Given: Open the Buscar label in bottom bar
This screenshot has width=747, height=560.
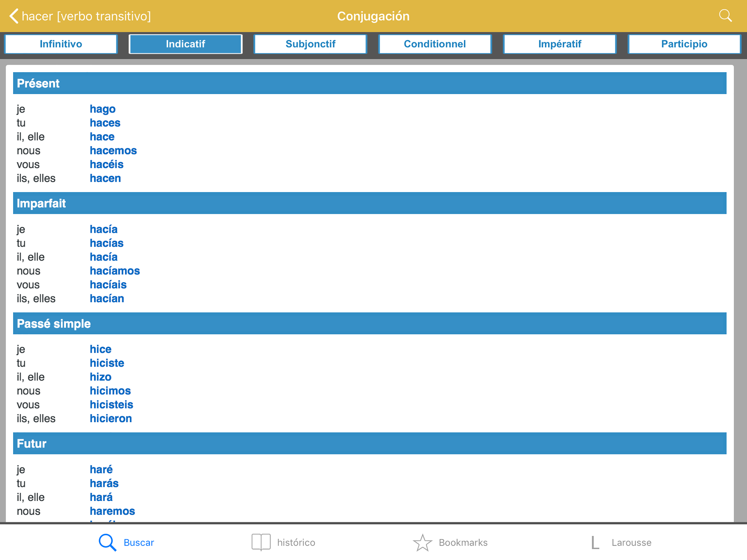Looking at the screenshot, I should pyautogui.click(x=139, y=542).
